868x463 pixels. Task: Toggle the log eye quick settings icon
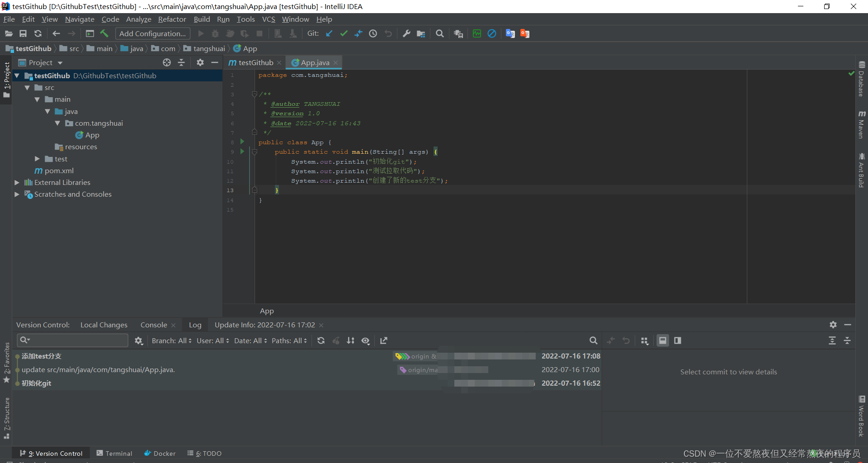point(366,340)
